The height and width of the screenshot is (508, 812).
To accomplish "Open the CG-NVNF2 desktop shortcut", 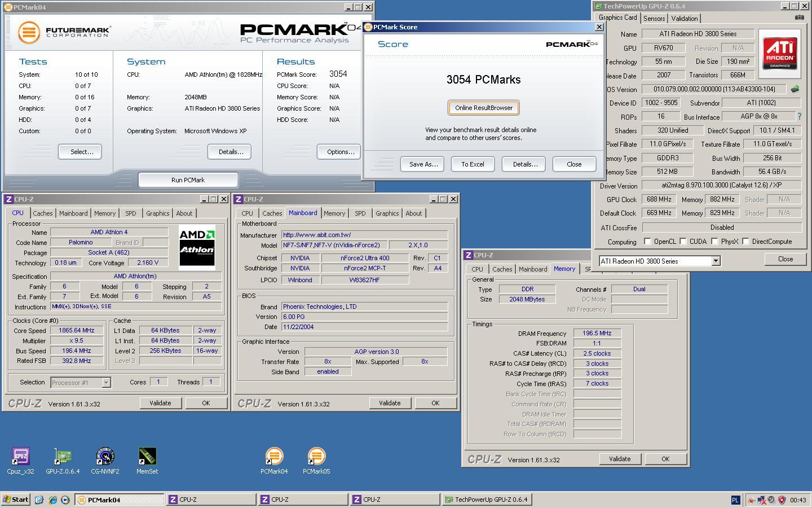I will click(105, 460).
